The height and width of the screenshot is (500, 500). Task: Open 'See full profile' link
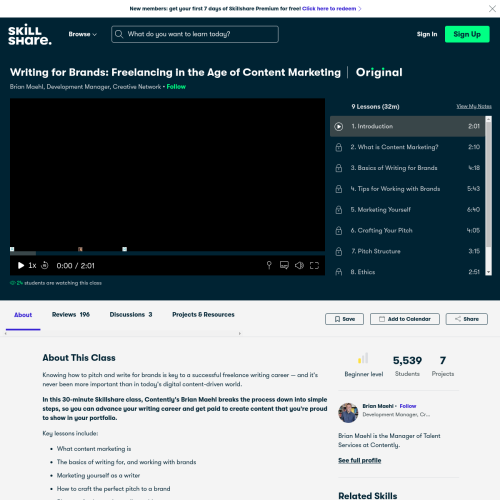pos(360,460)
